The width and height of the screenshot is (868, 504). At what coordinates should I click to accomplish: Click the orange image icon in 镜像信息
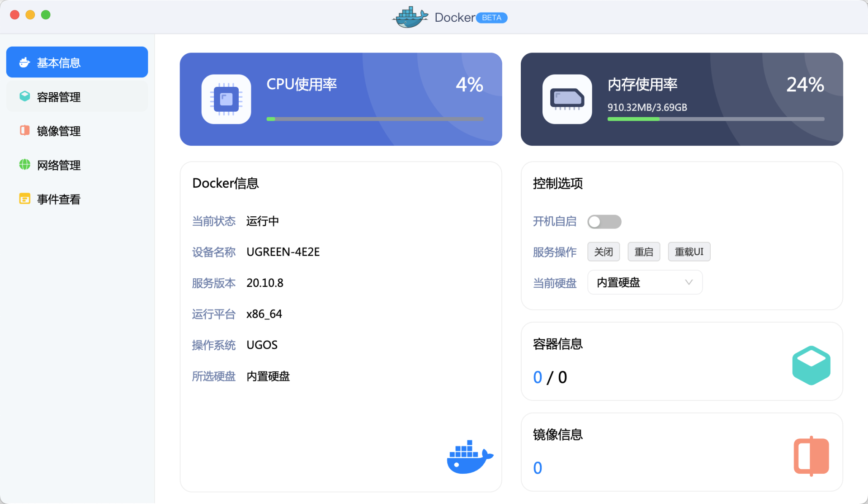click(811, 456)
